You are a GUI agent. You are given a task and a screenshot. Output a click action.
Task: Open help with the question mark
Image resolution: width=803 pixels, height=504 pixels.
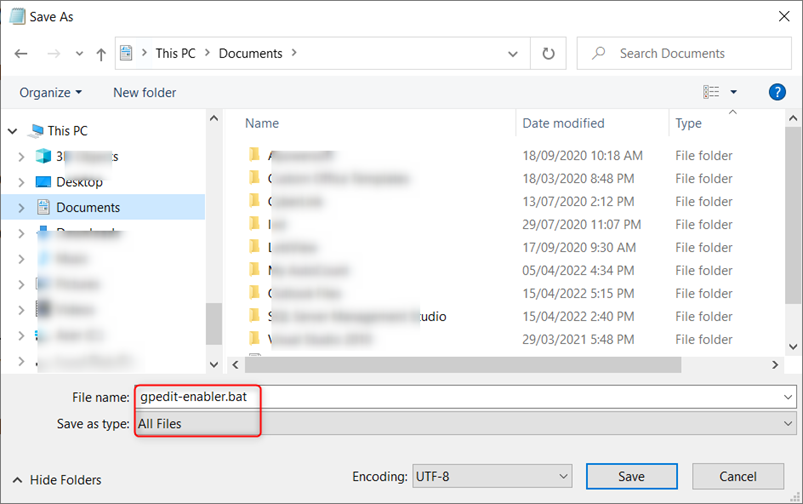coord(777,92)
